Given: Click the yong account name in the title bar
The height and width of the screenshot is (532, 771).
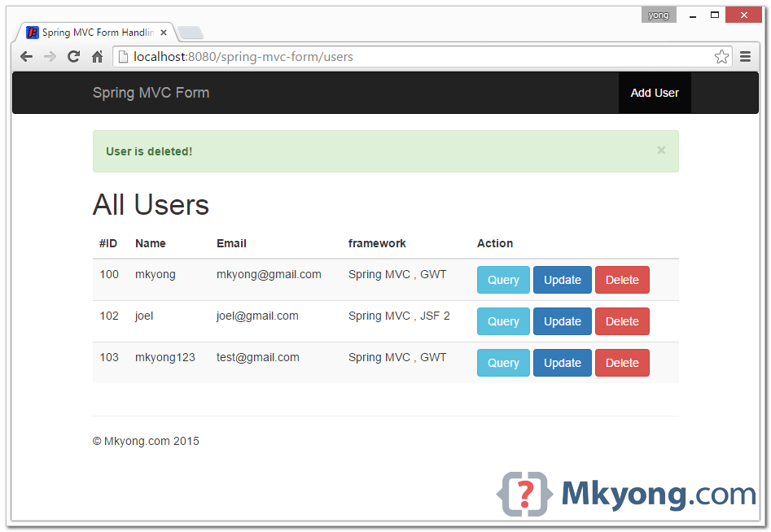Looking at the screenshot, I should click(x=658, y=14).
